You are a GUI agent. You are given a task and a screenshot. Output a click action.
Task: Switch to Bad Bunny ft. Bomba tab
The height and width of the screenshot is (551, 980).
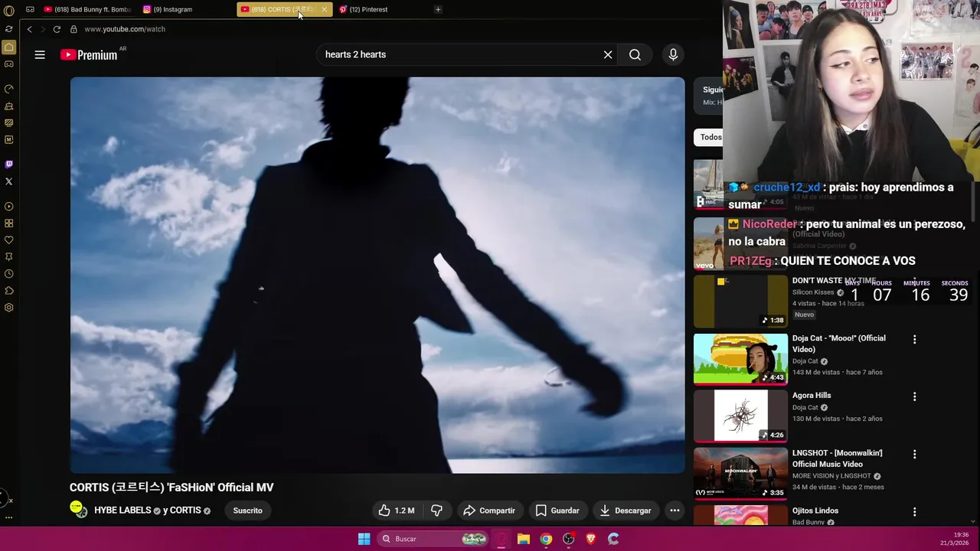(x=88, y=9)
